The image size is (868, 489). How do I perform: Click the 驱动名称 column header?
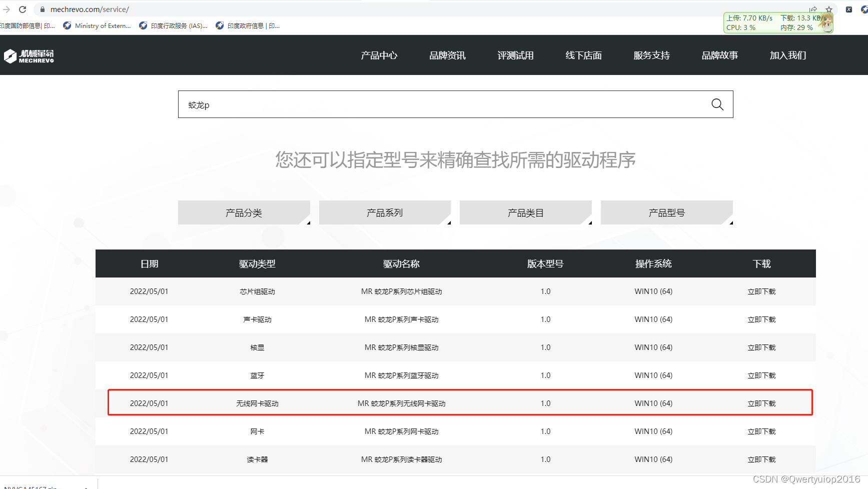(x=401, y=264)
